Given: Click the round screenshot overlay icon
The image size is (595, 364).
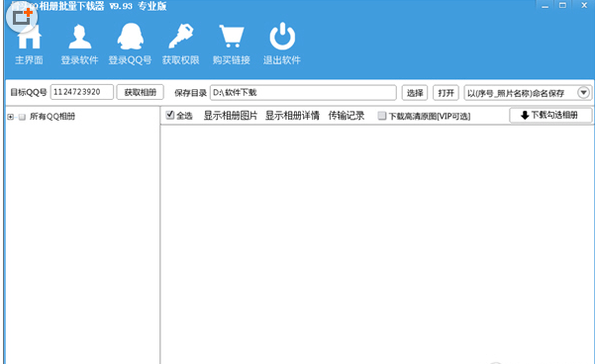Looking at the screenshot, I should point(22,17).
